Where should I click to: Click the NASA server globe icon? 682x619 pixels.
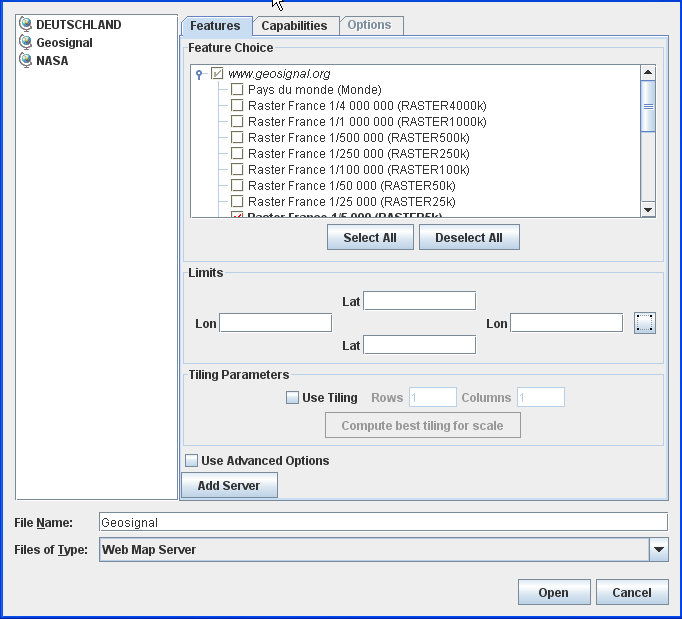(x=26, y=61)
